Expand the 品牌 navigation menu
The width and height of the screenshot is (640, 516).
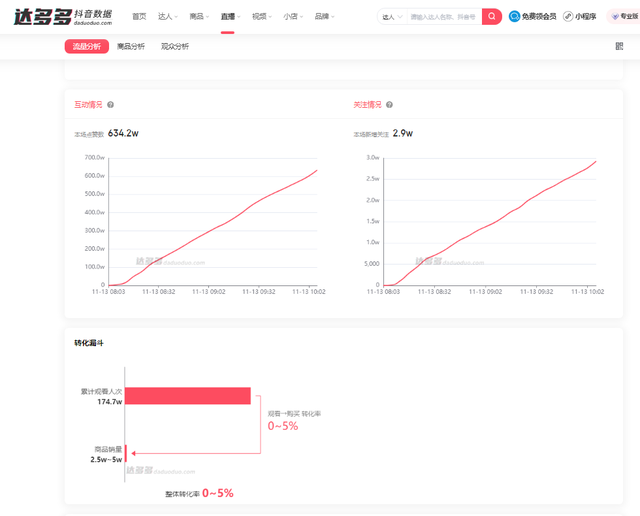pos(324,16)
